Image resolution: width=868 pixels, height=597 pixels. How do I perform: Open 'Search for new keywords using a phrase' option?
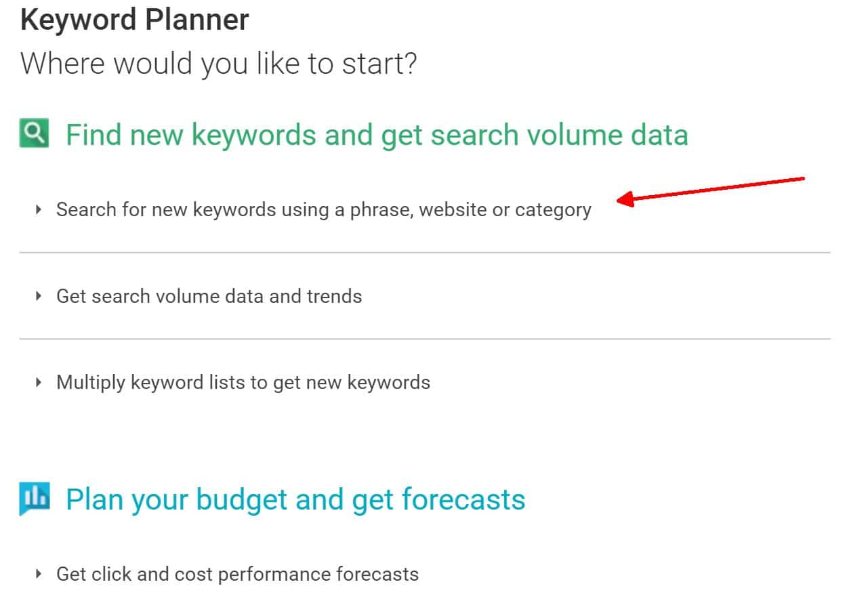323,210
